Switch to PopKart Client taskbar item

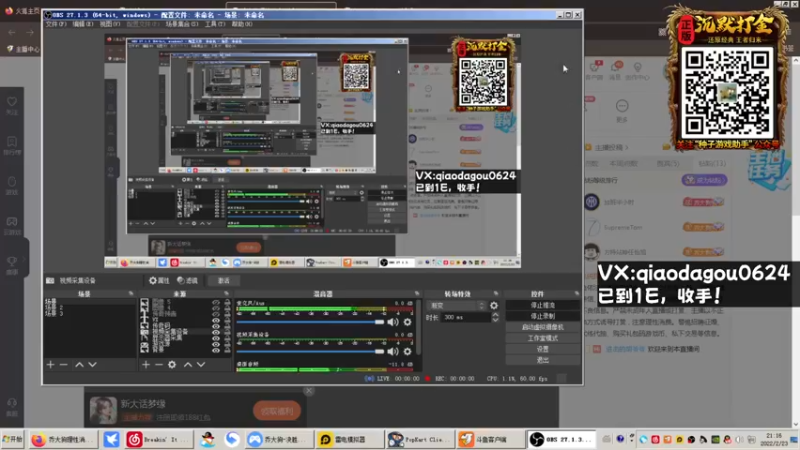pyautogui.click(x=420, y=439)
